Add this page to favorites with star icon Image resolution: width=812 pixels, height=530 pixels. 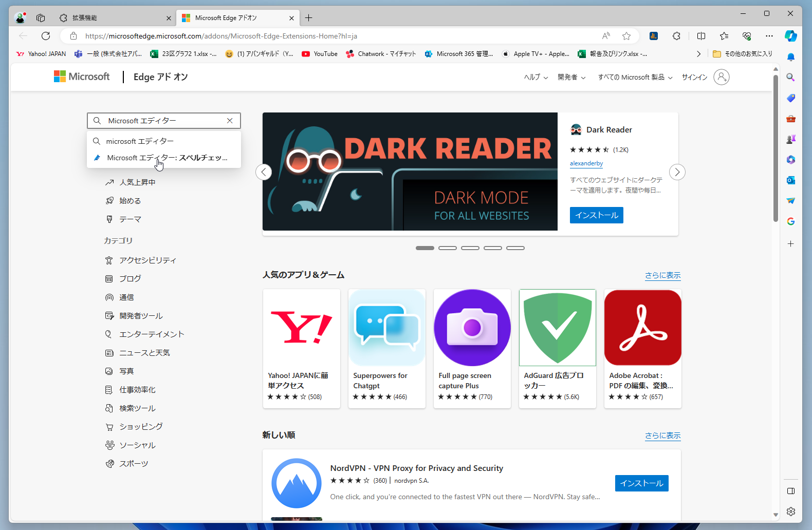click(x=626, y=36)
